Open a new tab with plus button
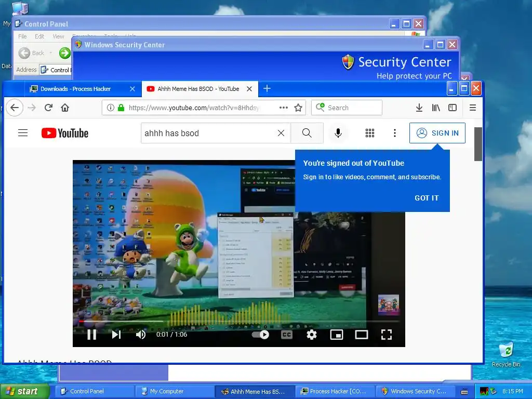This screenshot has width=532, height=399. (x=267, y=88)
